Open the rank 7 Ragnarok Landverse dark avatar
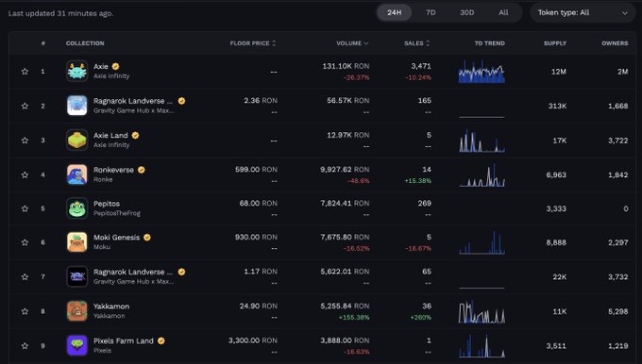Screen dimensions: 642x364 point(77,276)
